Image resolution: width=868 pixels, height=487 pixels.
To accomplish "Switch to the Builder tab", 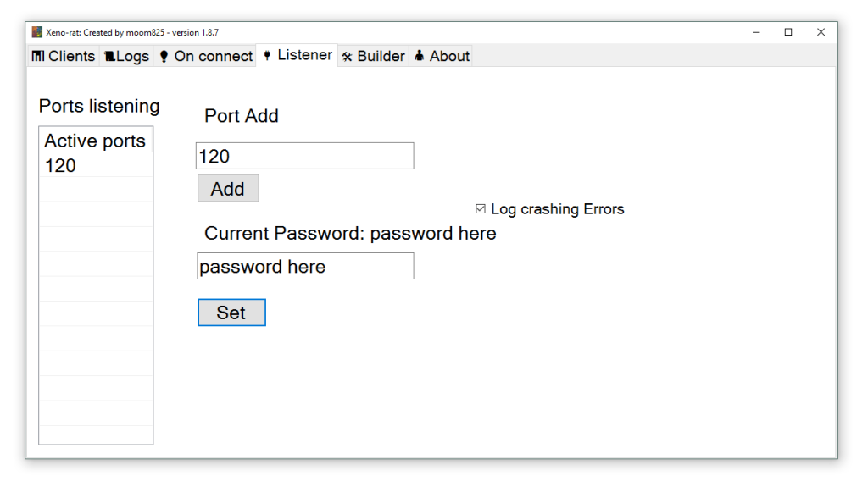I will pyautogui.click(x=373, y=57).
